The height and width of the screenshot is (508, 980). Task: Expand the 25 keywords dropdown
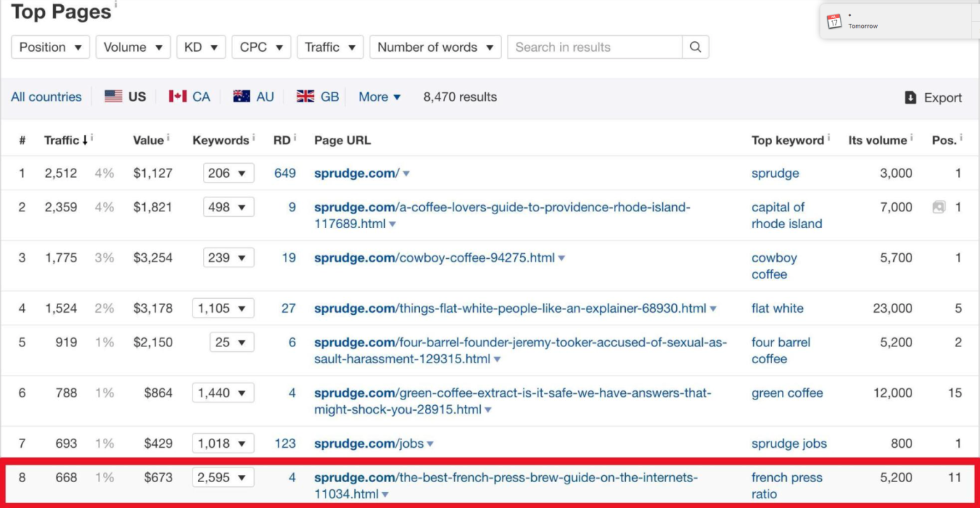tap(232, 342)
